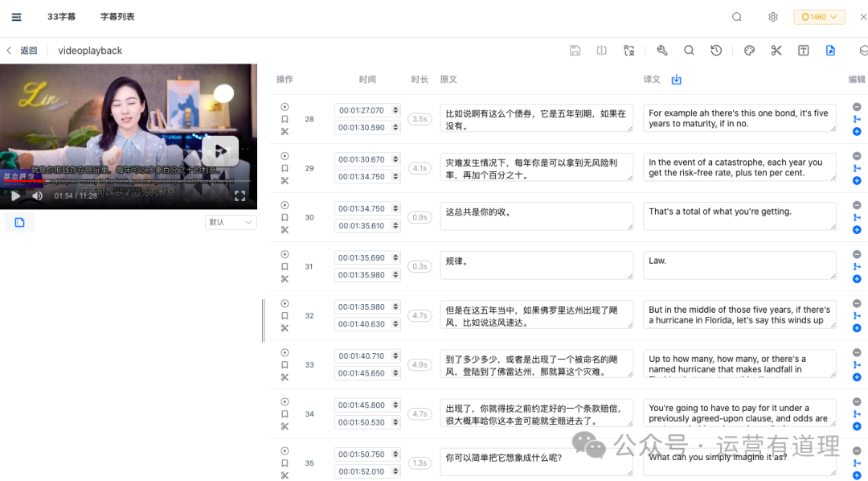The image size is (868, 481).
Task: Open the color palette icon
Action: 749,50
